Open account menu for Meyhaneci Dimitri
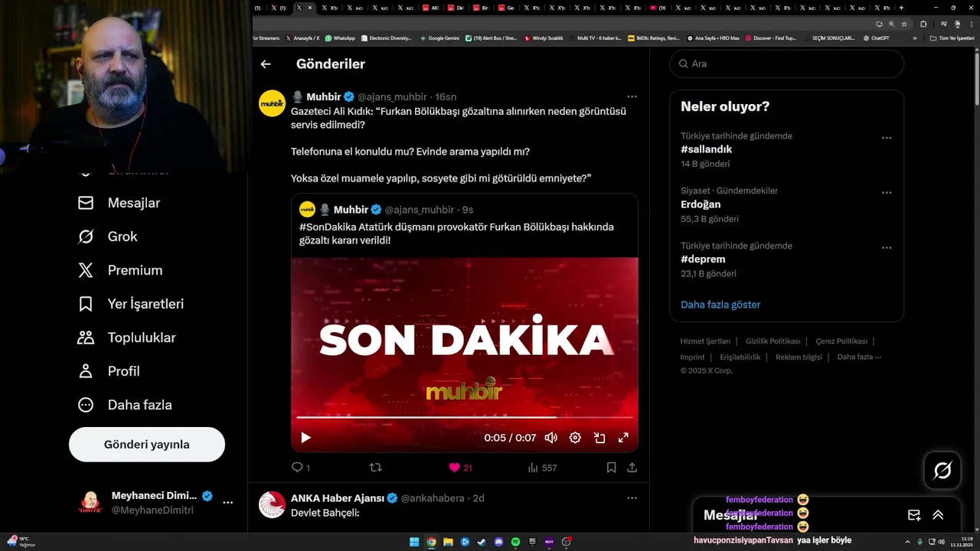This screenshot has height=551, width=980. 227,503
